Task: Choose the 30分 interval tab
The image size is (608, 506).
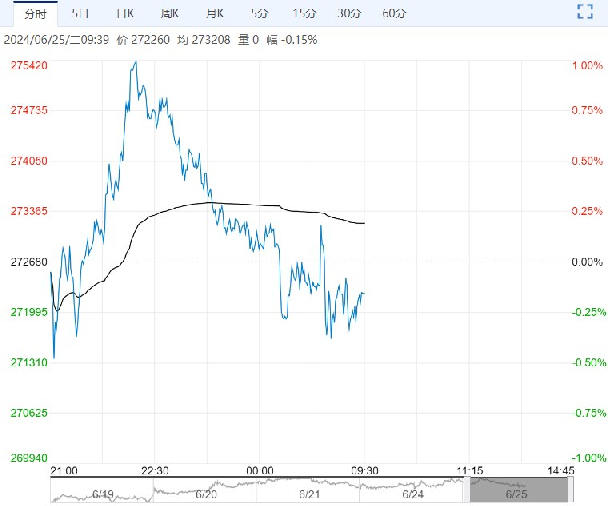Action: (349, 13)
